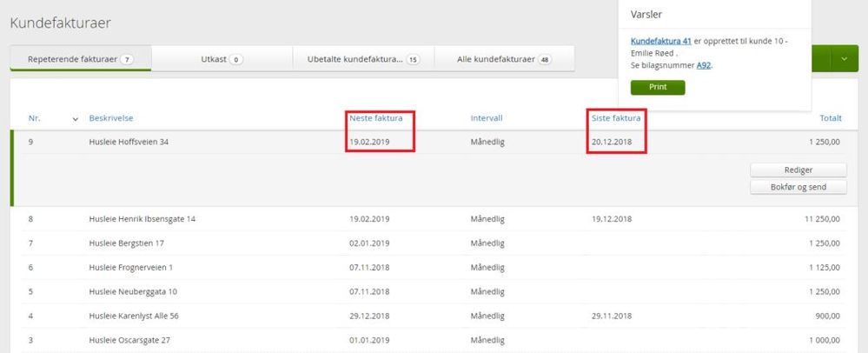Sort by the Nr. column header
The image size is (868, 353).
point(35,118)
